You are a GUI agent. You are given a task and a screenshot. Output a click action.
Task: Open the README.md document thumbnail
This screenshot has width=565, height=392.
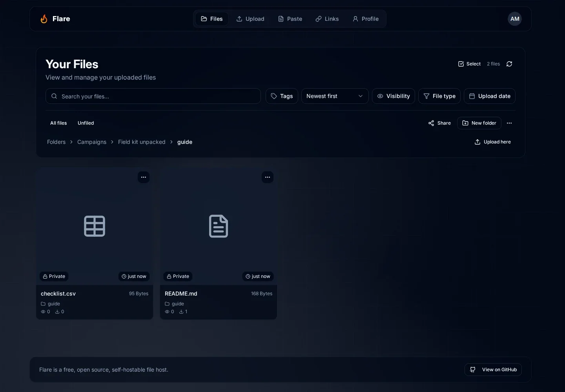click(x=219, y=226)
